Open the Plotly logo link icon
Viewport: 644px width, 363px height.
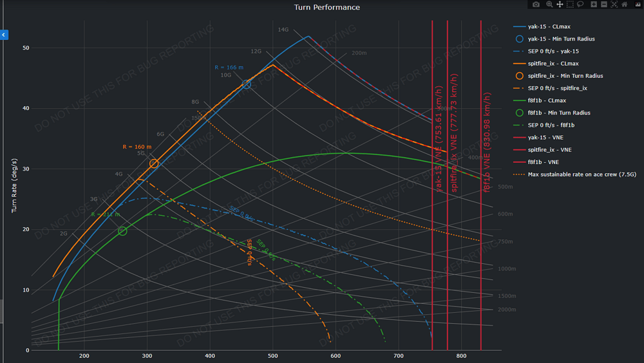click(x=638, y=5)
